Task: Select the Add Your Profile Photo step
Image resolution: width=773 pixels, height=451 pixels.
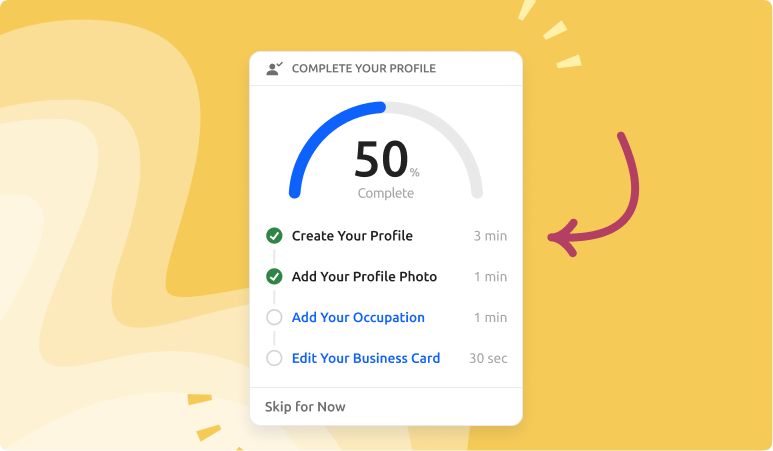Action: [364, 277]
